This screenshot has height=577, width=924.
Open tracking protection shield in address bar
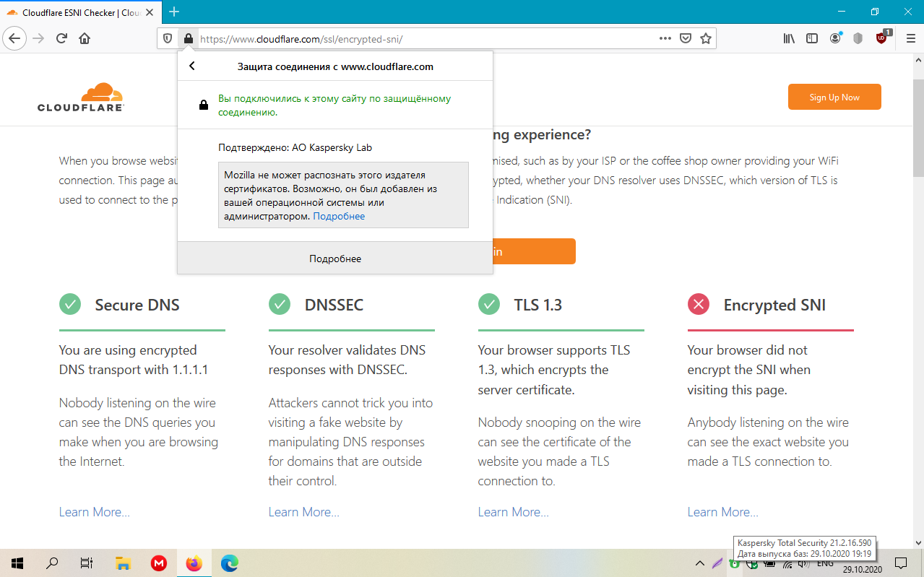pos(168,38)
